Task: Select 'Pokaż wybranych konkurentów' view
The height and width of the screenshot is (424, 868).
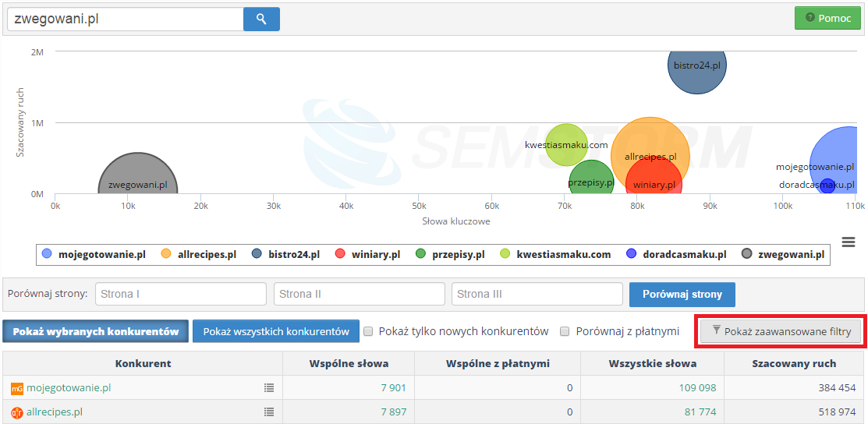Action: pyautogui.click(x=96, y=331)
